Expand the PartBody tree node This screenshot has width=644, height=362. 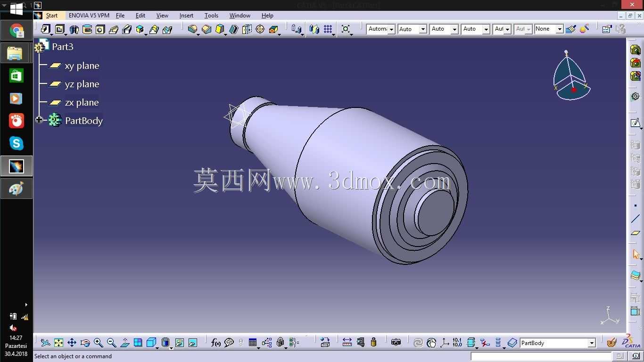click(39, 120)
